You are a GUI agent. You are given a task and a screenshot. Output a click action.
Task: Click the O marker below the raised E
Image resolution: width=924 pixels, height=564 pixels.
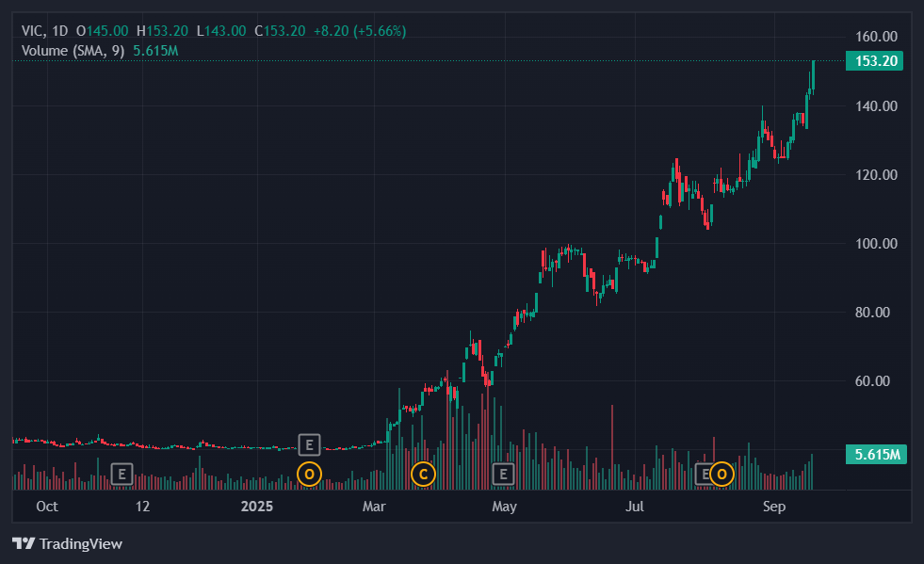[309, 474]
